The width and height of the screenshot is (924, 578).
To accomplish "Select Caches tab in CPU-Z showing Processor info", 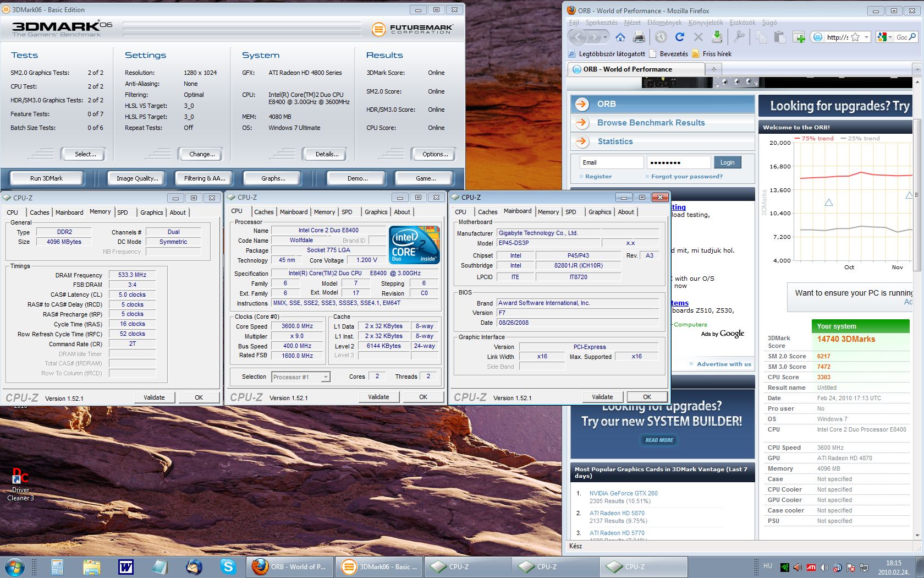I will click(264, 212).
